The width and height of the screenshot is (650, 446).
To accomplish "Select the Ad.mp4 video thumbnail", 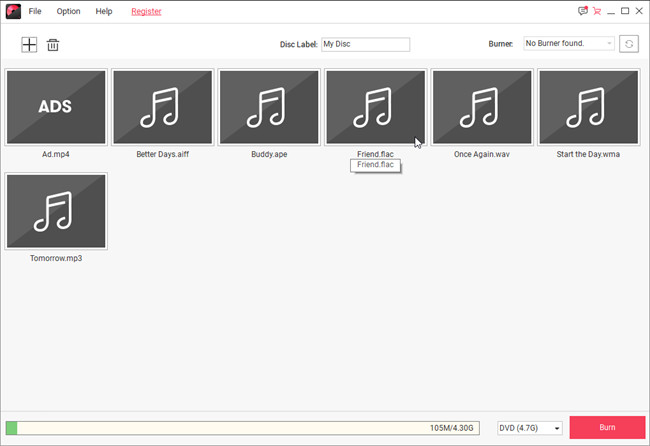I will click(x=56, y=107).
